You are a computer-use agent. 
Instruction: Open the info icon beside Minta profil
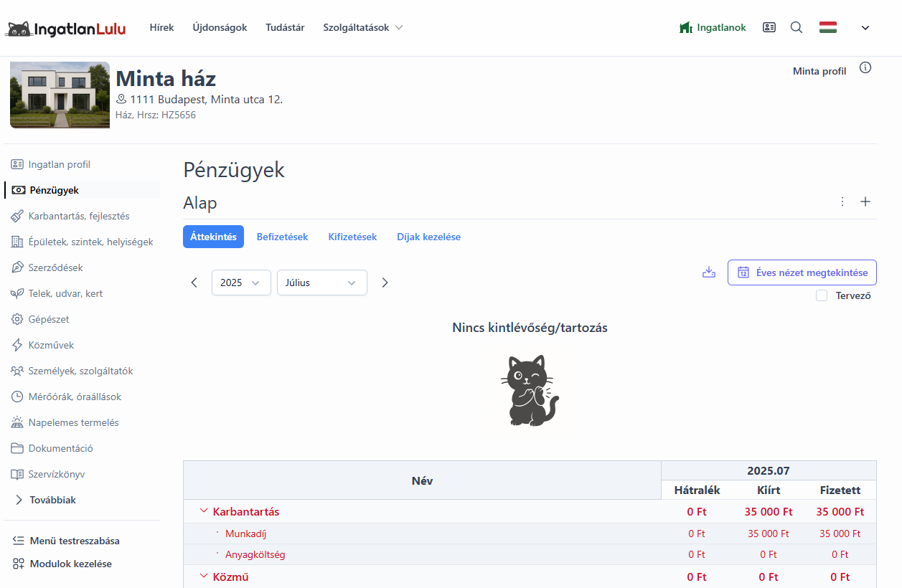coord(865,68)
